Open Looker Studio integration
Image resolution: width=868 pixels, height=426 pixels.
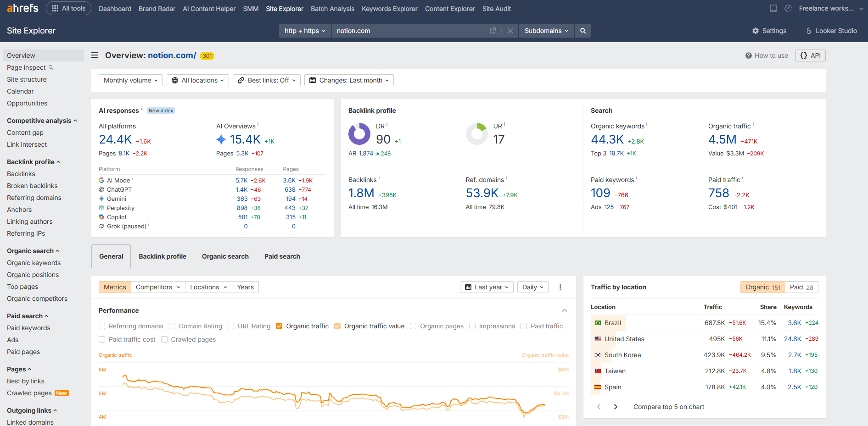point(831,31)
